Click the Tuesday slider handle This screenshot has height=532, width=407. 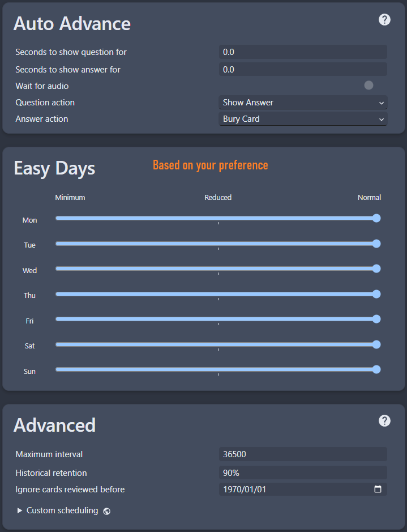coord(376,244)
